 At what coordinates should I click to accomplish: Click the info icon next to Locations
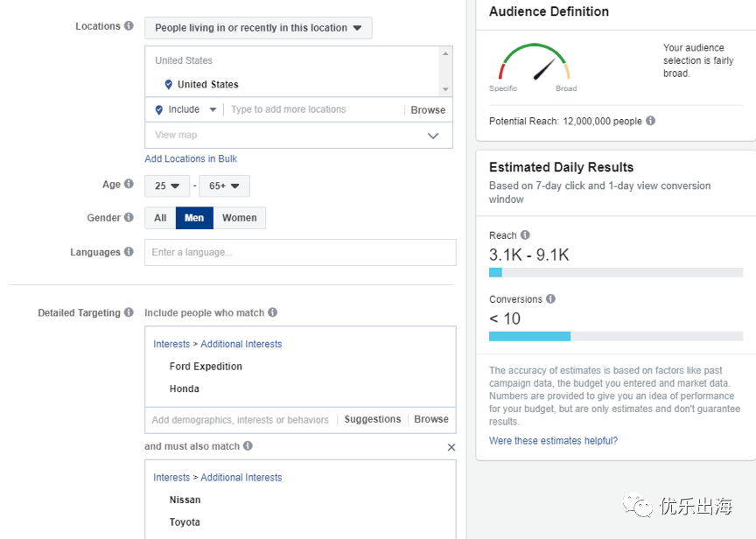coord(129,26)
